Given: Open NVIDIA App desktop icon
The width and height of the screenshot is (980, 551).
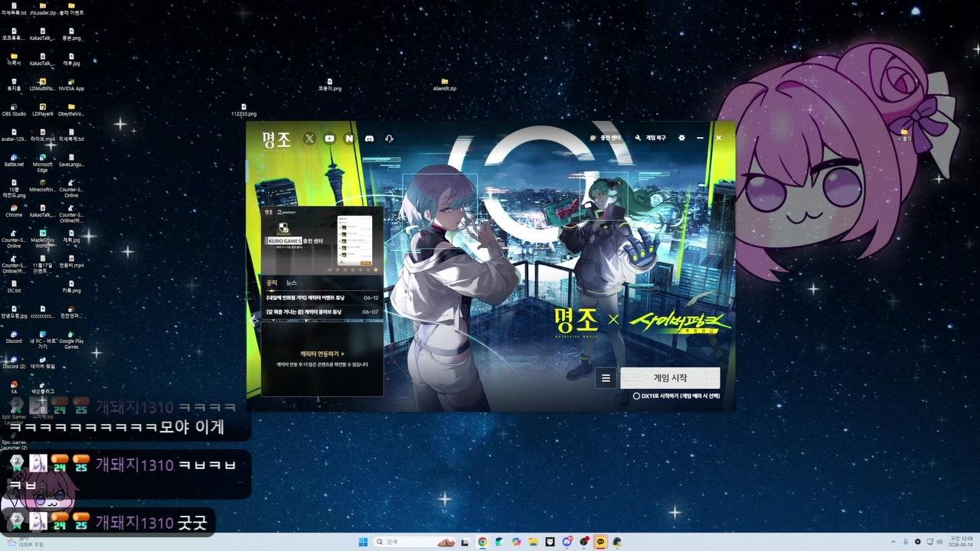Looking at the screenshot, I should 71,83.
